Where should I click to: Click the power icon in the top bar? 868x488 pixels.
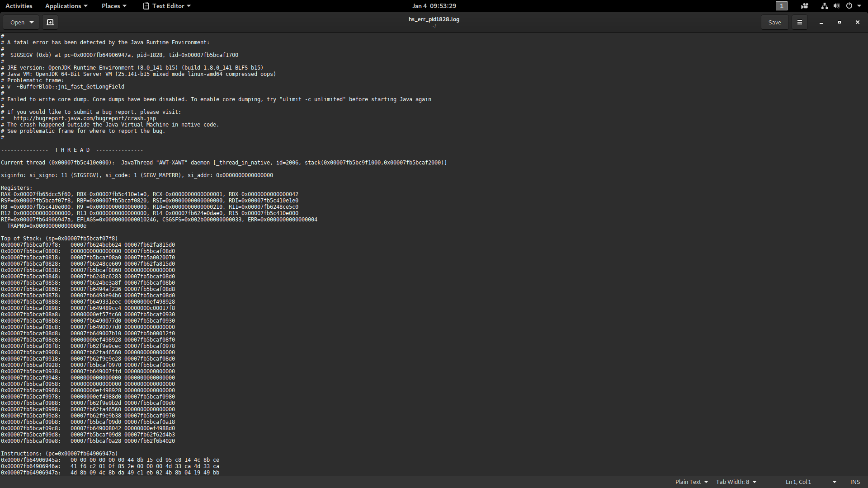click(849, 6)
